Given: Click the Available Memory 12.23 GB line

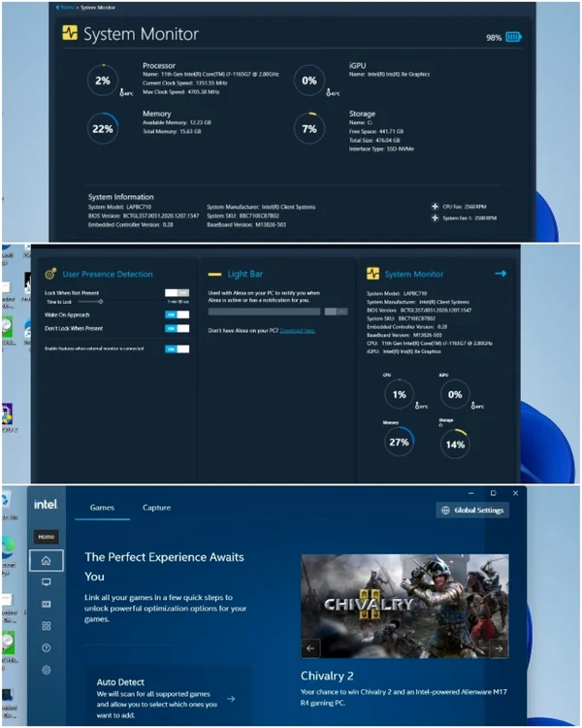Looking at the screenshot, I should click(177, 122).
